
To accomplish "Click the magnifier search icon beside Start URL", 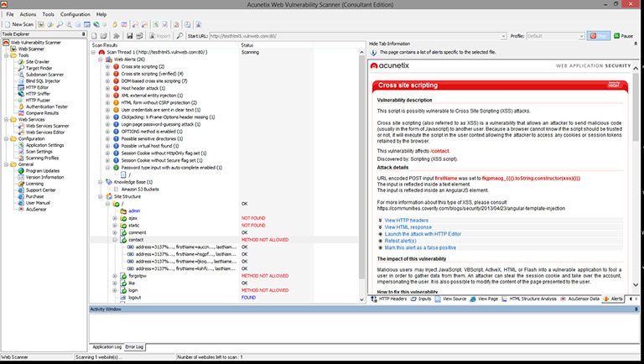I will (180, 36).
